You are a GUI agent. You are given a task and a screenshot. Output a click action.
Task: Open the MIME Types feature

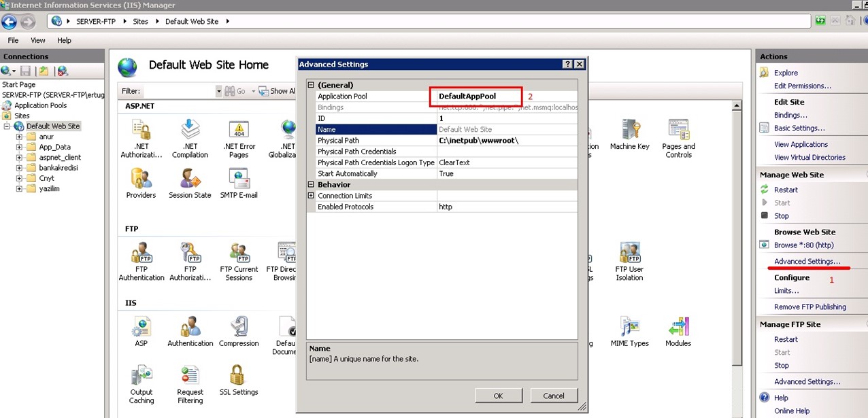coord(629,332)
